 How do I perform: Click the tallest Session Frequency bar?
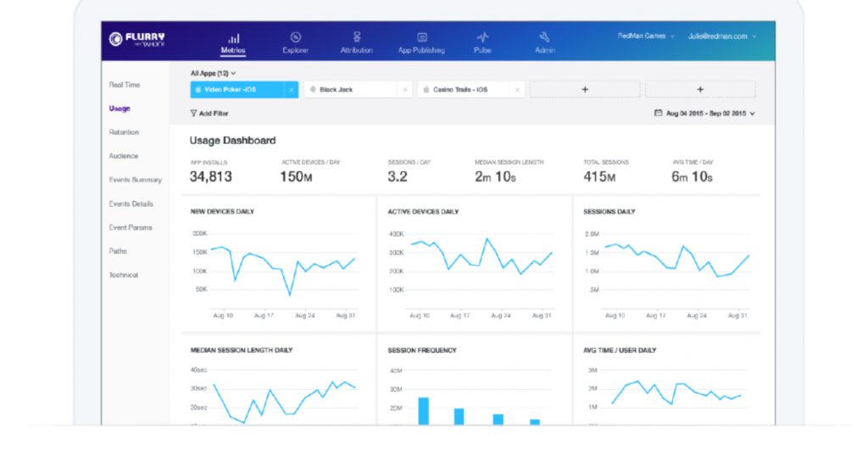click(423, 410)
